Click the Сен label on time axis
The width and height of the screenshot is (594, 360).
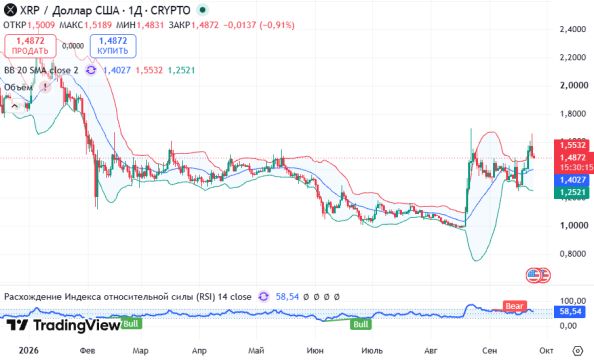[489, 351]
